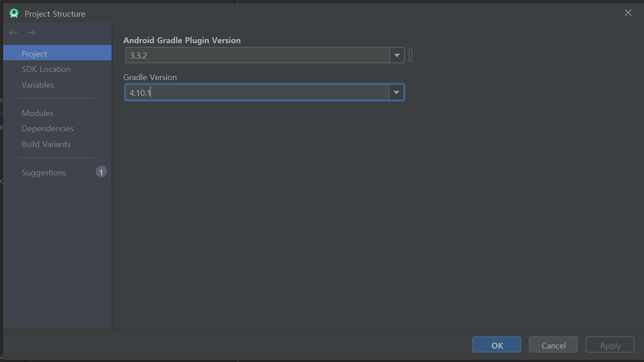Click the Cancel button
This screenshot has height=362, width=644.
pos(553,345)
